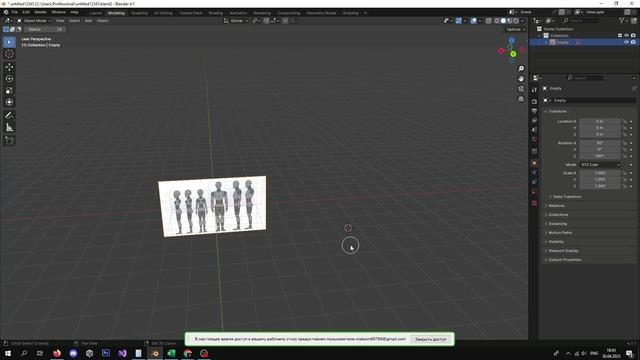Select the Empty object in outliner
The image size is (640, 360).
click(x=563, y=42)
